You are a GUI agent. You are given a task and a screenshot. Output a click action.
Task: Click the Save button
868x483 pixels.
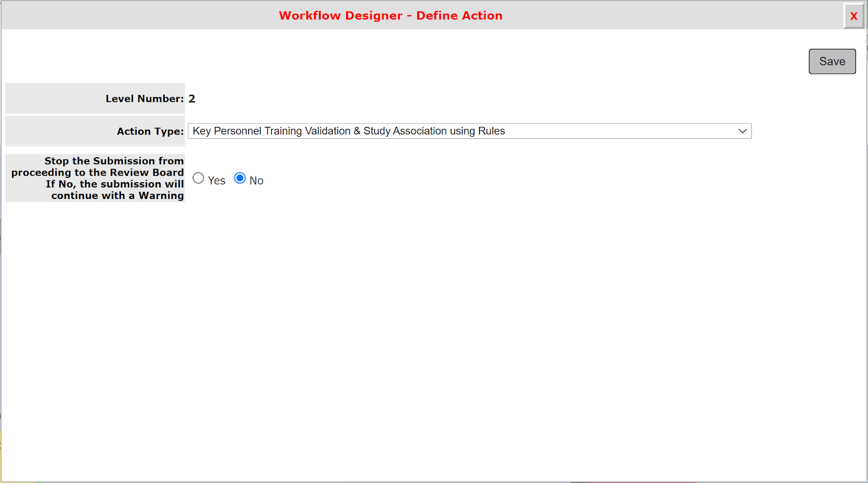click(832, 61)
